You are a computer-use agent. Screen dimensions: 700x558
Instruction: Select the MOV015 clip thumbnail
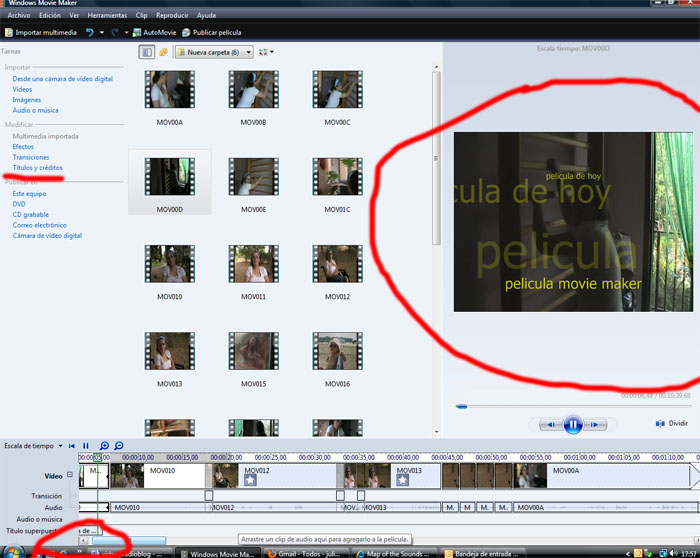pos(254,351)
